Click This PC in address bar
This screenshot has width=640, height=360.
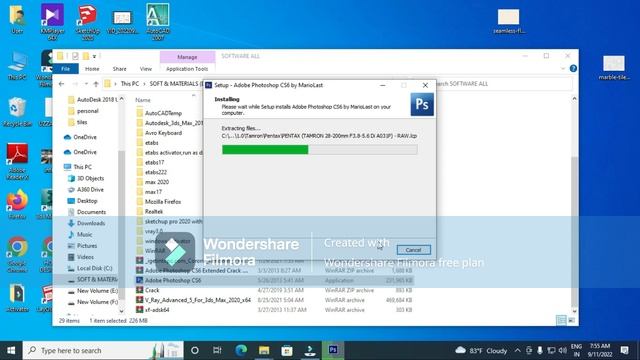coord(130,83)
